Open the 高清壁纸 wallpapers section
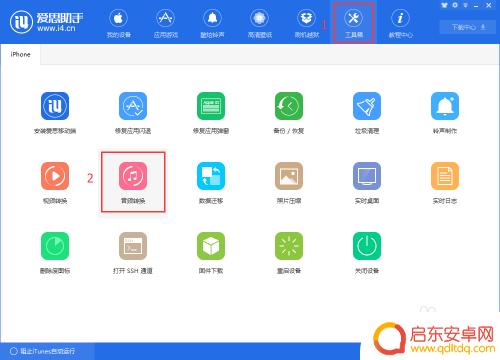500x360 pixels. (260, 24)
